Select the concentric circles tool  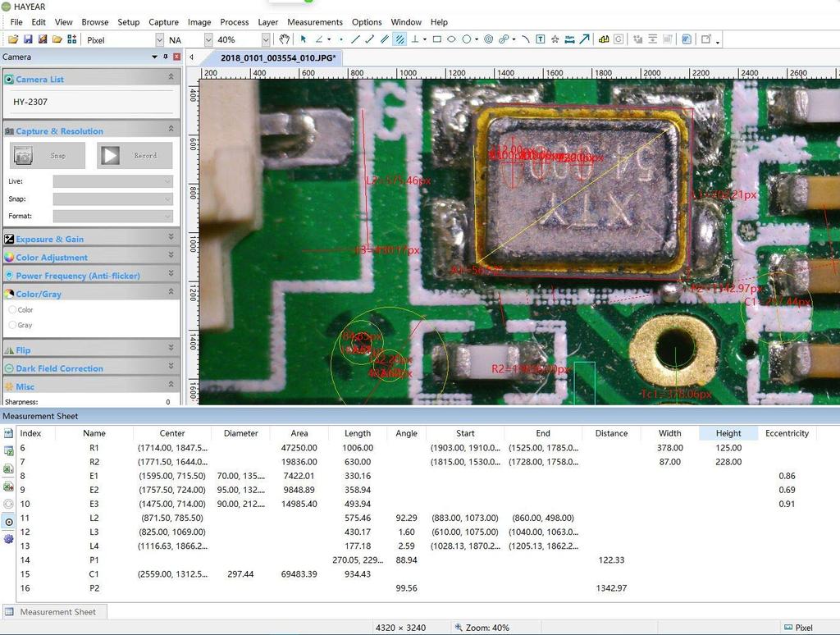488,39
